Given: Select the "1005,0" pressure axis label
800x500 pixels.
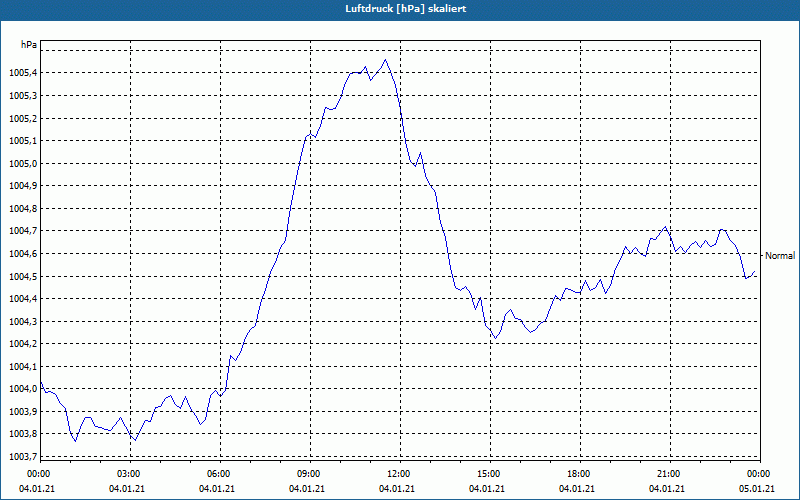Looking at the screenshot, I should click(23, 164).
